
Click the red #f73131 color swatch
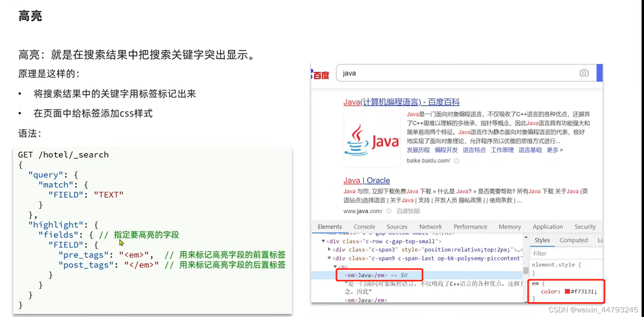pyautogui.click(x=567, y=292)
